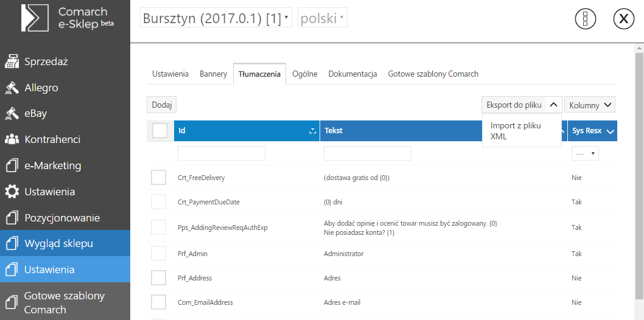Image resolution: width=644 pixels, height=320 pixels.
Task: Click the Allegro gavel icon
Action: coord(12,88)
